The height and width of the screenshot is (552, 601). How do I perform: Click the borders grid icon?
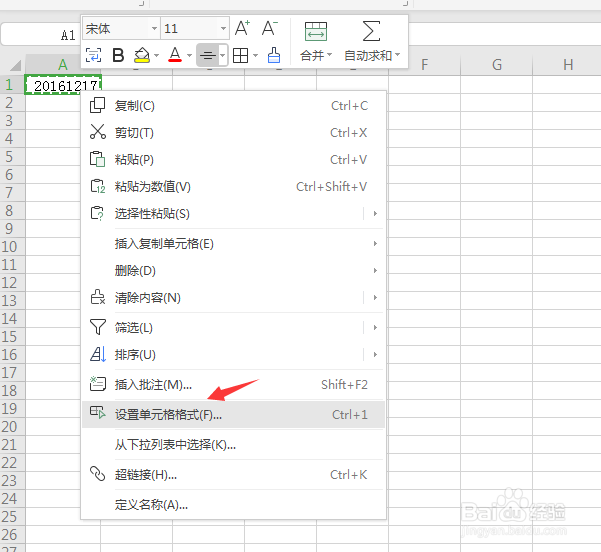pos(241,56)
